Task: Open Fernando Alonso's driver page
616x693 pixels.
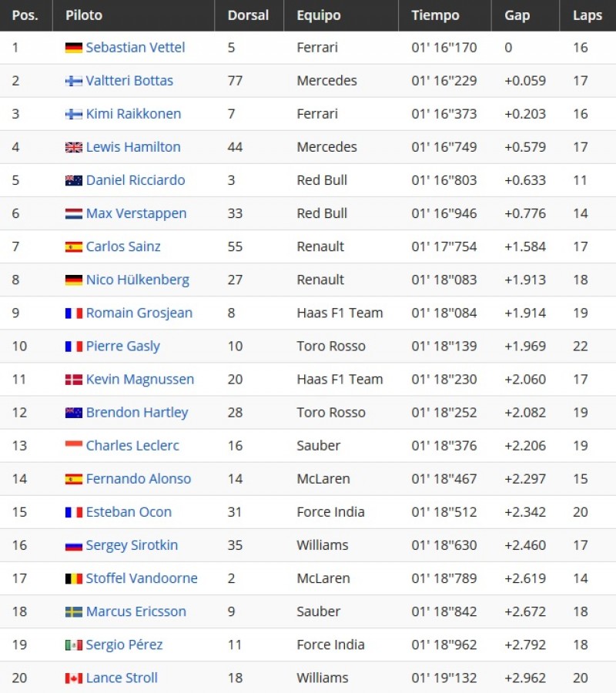Action: point(139,479)
